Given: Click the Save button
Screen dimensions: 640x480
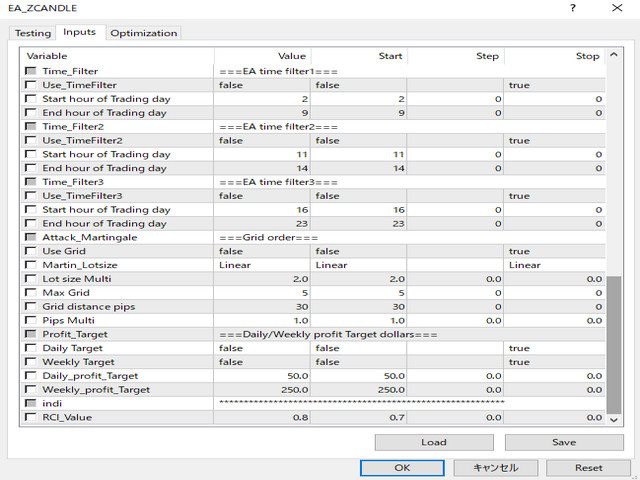Looking at the screenshot, I should (x=563, y=442).
